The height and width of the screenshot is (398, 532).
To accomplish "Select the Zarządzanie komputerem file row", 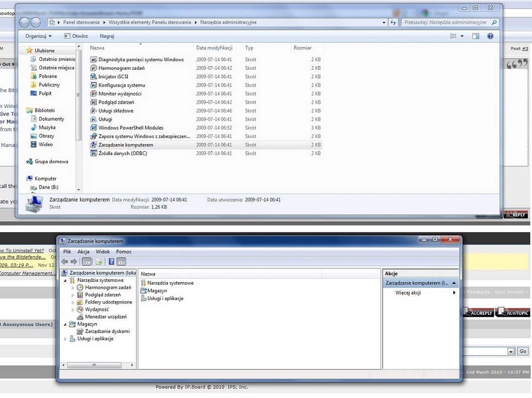I will click(206, 145).
